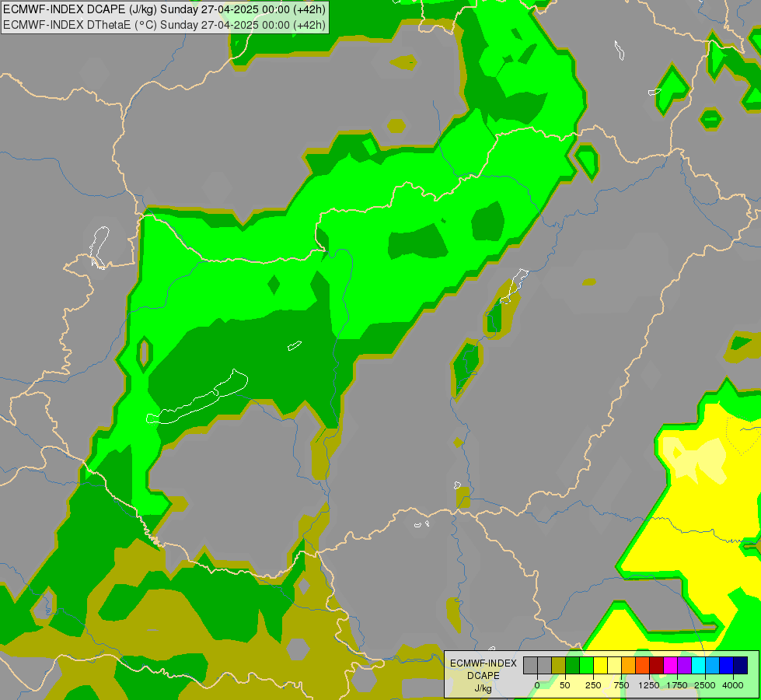This screenshot has width=761, height=700.
Task: Click the legend value label 750
Action: [x=621, y=685]
